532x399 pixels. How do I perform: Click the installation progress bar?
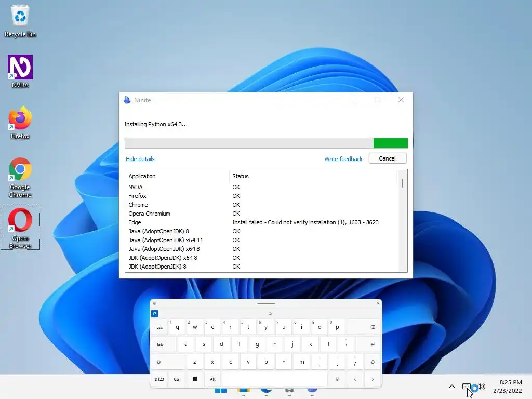tap(266, 143)
